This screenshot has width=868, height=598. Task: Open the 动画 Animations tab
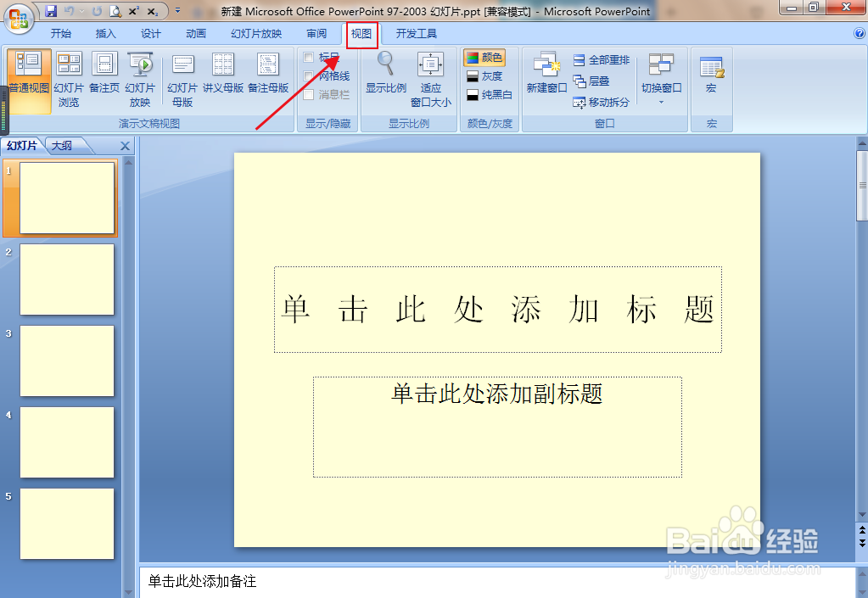195,34
